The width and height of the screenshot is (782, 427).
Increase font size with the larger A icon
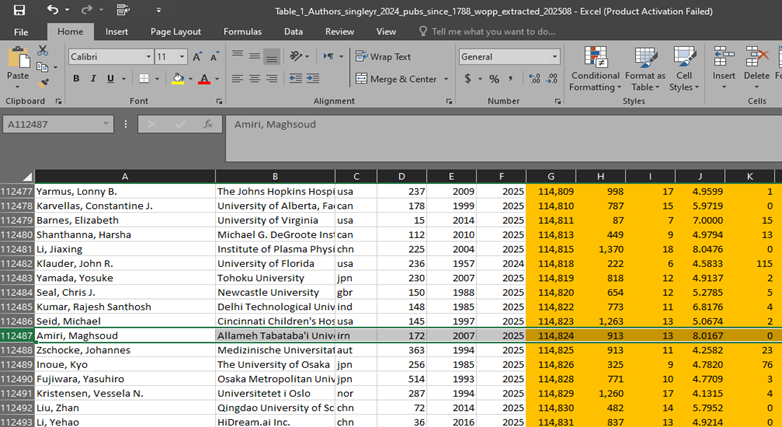197,57
